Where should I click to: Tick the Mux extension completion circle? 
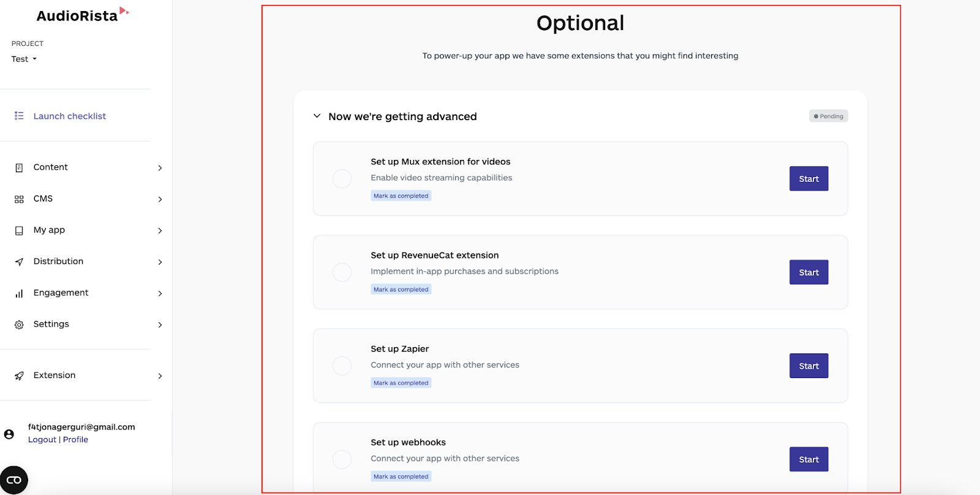click(x=342, y=179)
